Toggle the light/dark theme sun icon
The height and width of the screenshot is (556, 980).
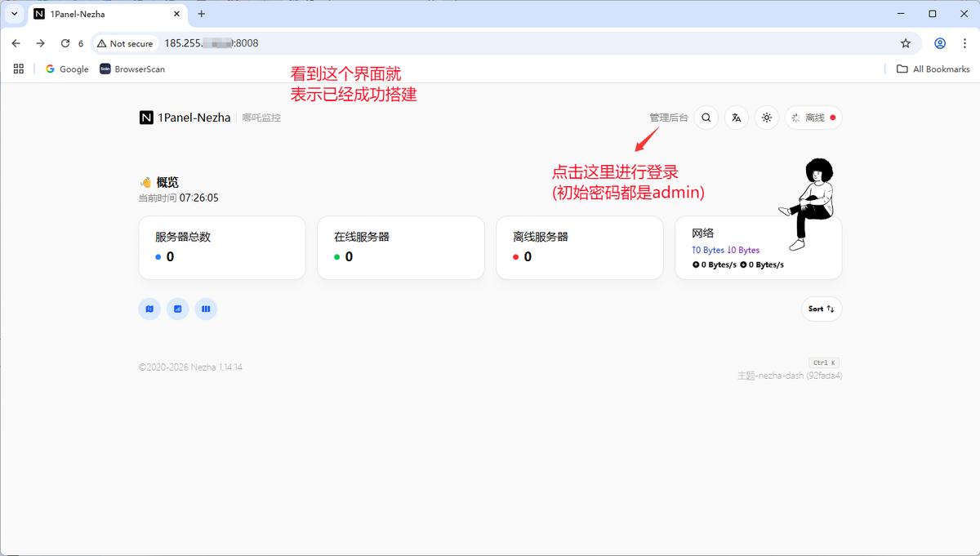click(766, 118)
